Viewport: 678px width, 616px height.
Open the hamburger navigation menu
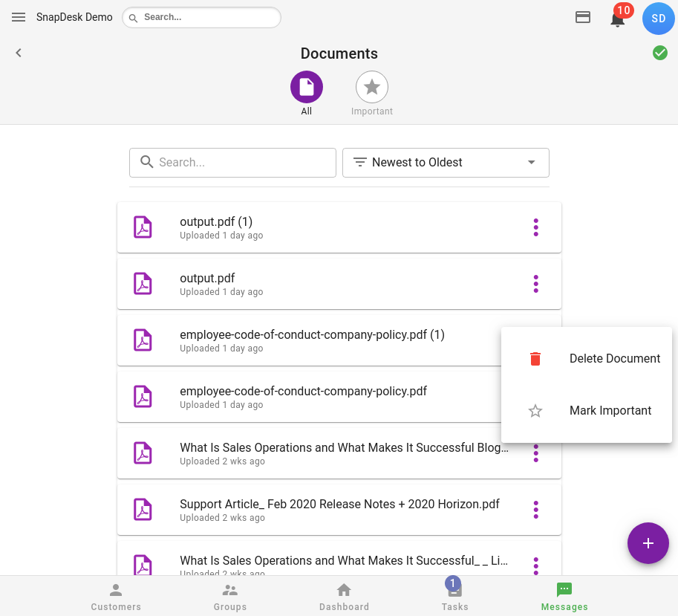[x=19, y=17]
